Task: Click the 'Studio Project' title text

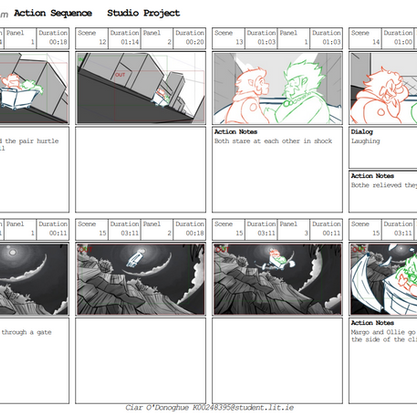Action: [144, 13]
